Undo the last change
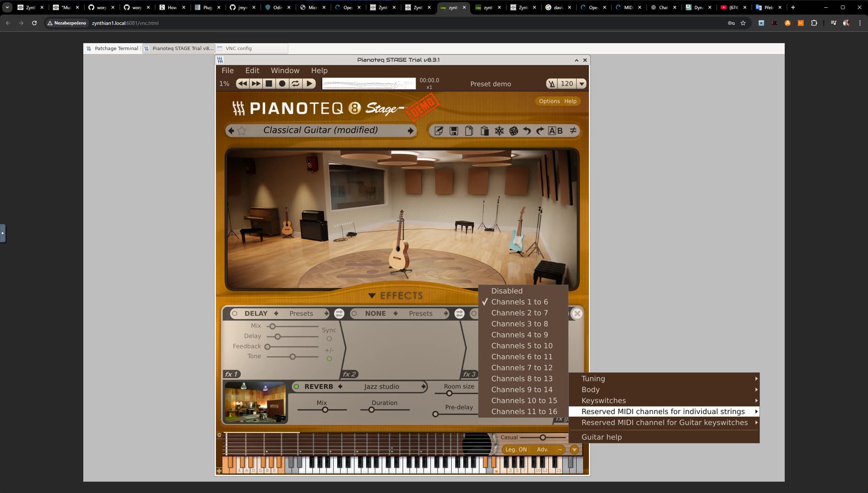The height and width of the screenshot is (493, 868). coord(527,131)
